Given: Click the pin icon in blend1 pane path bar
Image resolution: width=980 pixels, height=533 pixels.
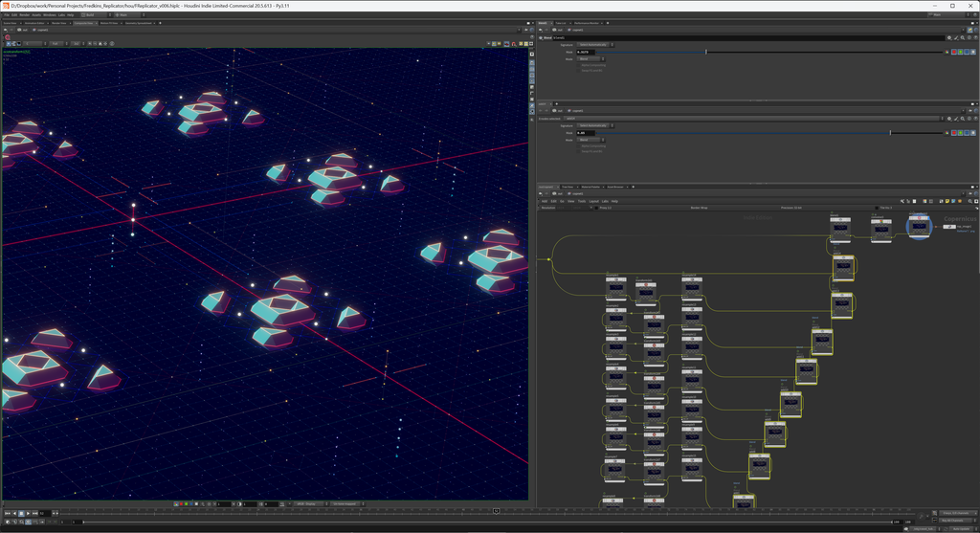Looking at the screenshot, I should point(970,30).
